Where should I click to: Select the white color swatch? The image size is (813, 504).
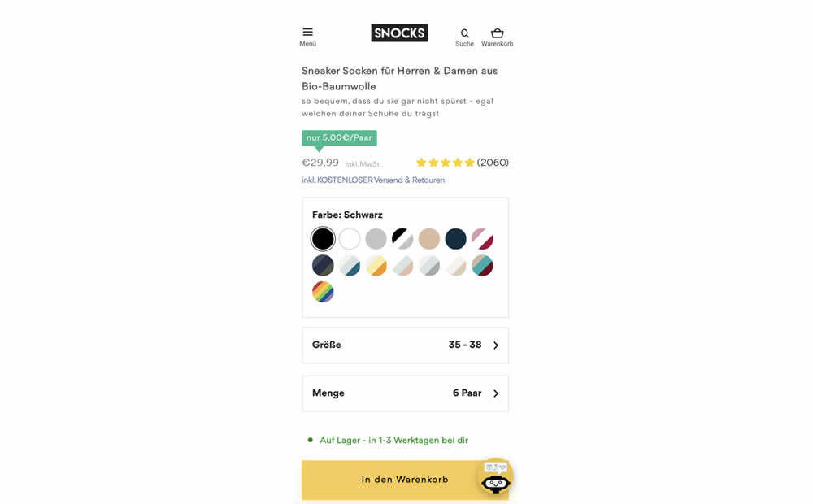tap(350, 239)
